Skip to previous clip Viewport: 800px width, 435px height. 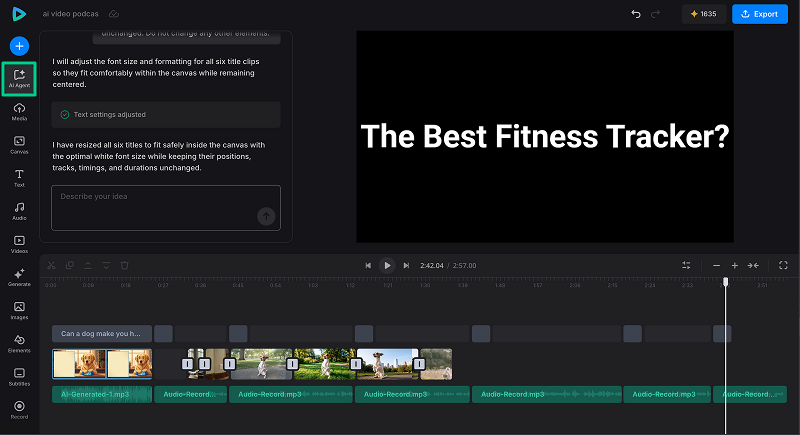[x=368, y=265]
